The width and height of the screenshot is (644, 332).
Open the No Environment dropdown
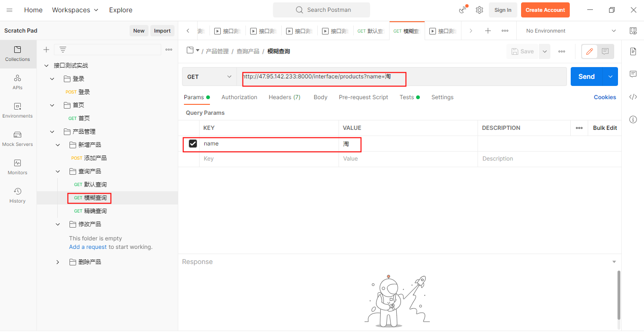[x=571, y=31]
